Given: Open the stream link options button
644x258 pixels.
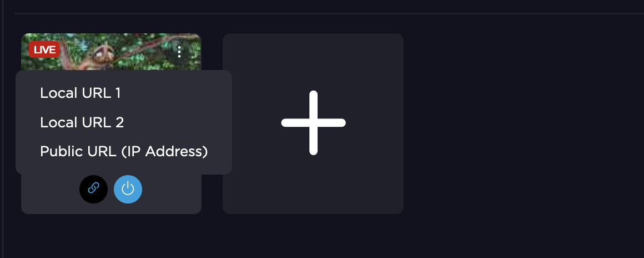Looking at the screenshot, I should tap(93, 189).
